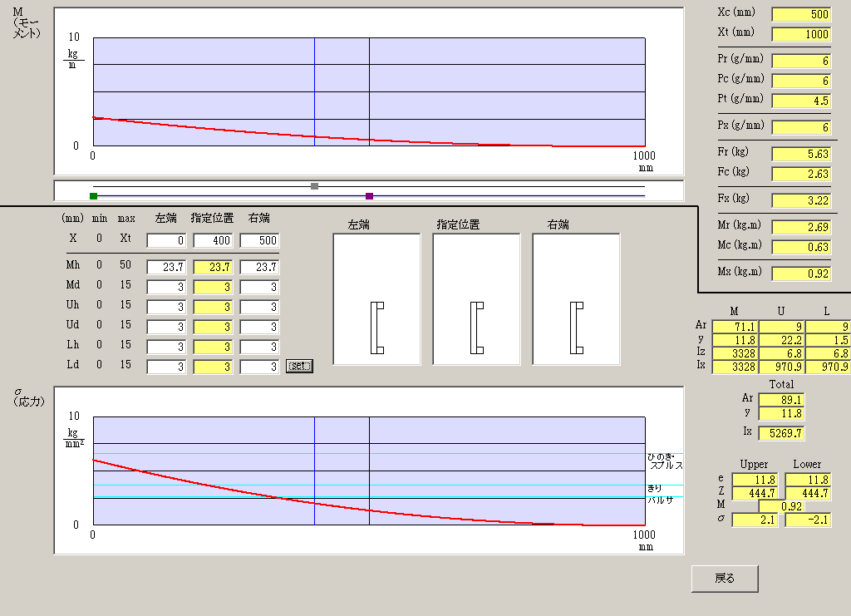This screenshot has height=616, width=851.
Task: Click the purple square slider marker
Action: pos(370,196)
